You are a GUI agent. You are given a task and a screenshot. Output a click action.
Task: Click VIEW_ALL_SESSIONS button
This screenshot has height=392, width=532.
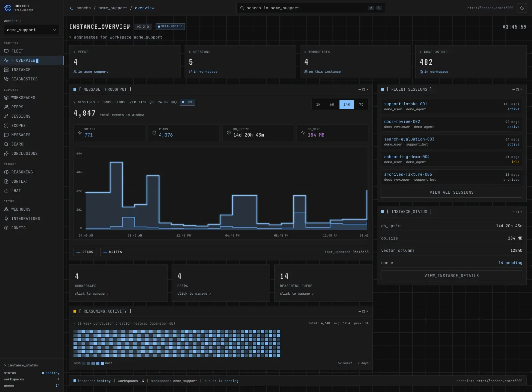pos(452,192)
